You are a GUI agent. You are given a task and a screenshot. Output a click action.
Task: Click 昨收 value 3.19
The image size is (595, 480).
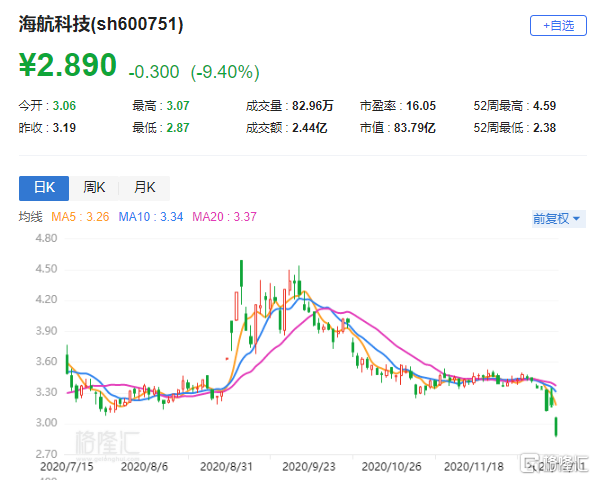pos(64,128)
